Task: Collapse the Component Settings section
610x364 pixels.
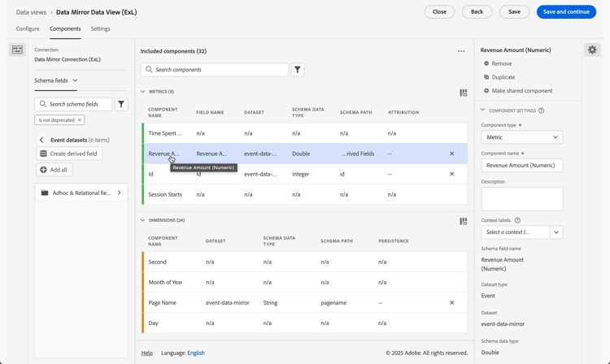Action: click(x=483, y=110)
